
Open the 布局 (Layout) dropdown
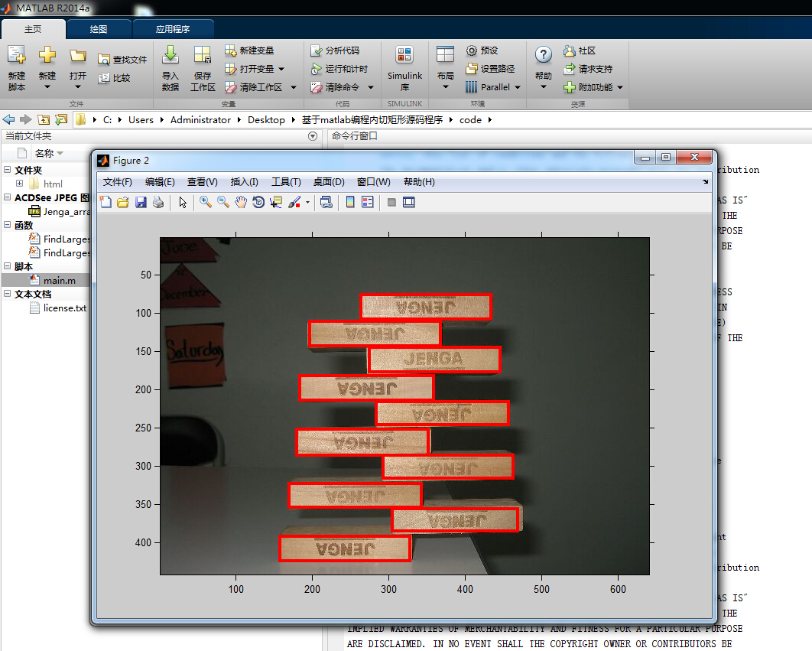pos(445,68)
